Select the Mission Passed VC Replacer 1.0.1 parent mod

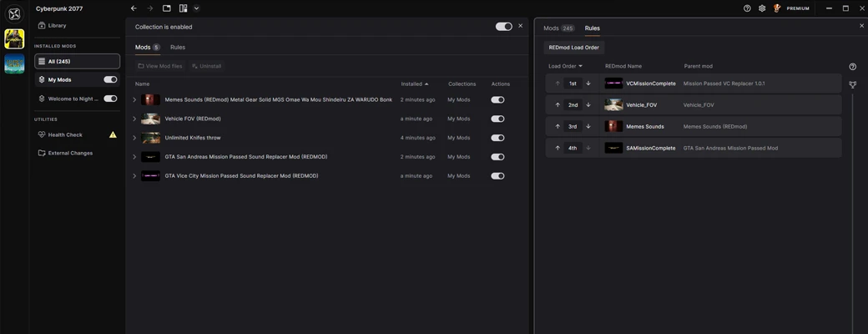tap(724, 83)
